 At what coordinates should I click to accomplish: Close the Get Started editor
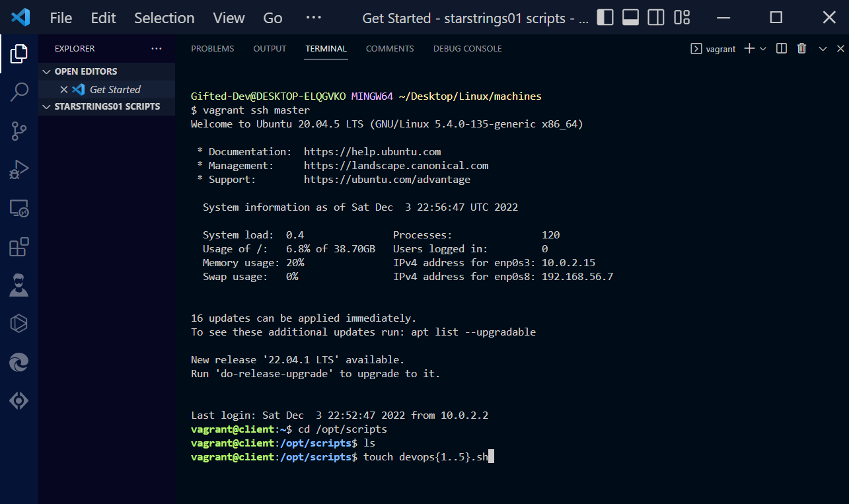(x=64, y=89)
